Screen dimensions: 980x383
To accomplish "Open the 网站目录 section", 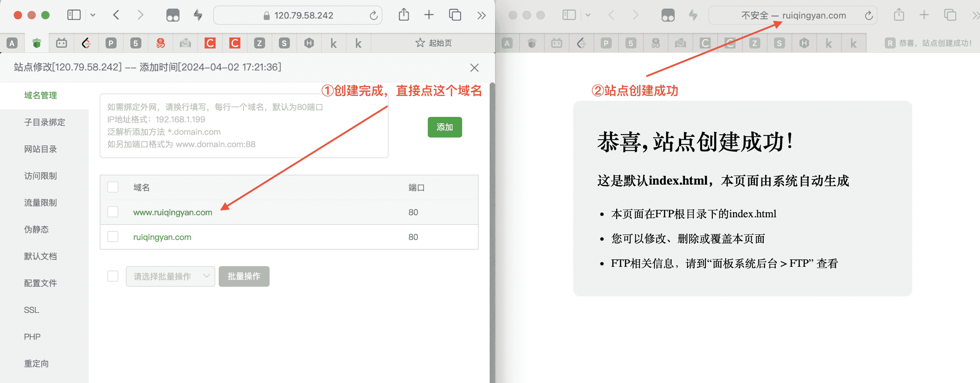I will tap(41, 149).
